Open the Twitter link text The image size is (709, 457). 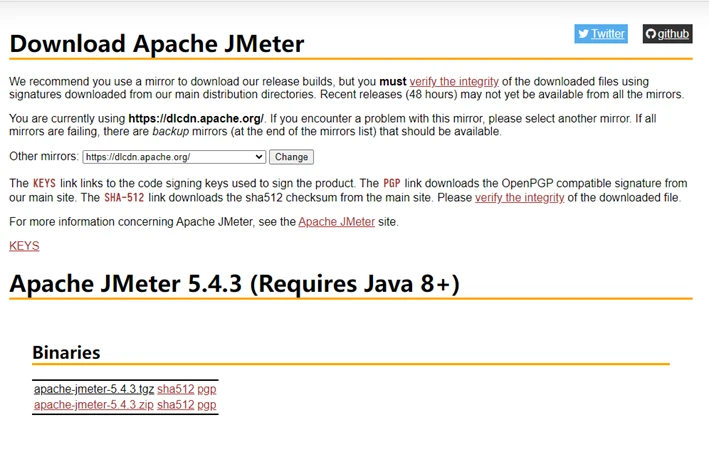click(607, 34)
